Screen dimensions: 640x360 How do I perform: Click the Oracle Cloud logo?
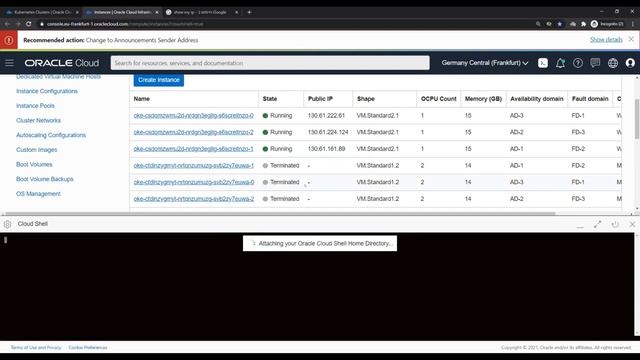pos(62,63)
